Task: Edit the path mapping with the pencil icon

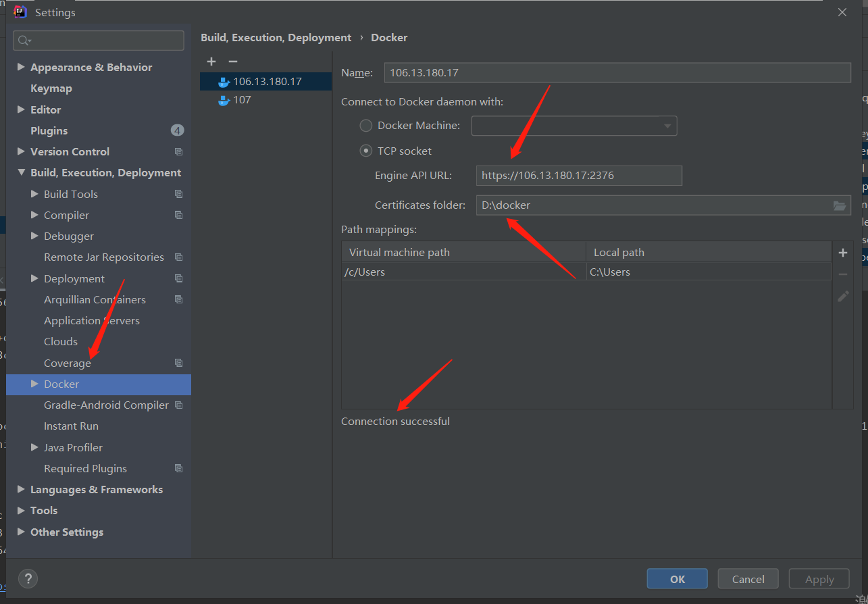Action: pos(843,296)
